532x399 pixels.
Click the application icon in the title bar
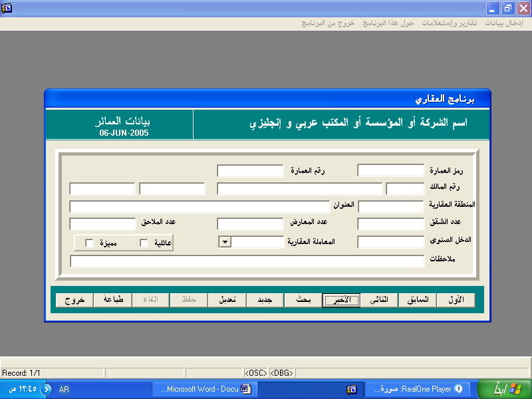(x=7, y=8)
